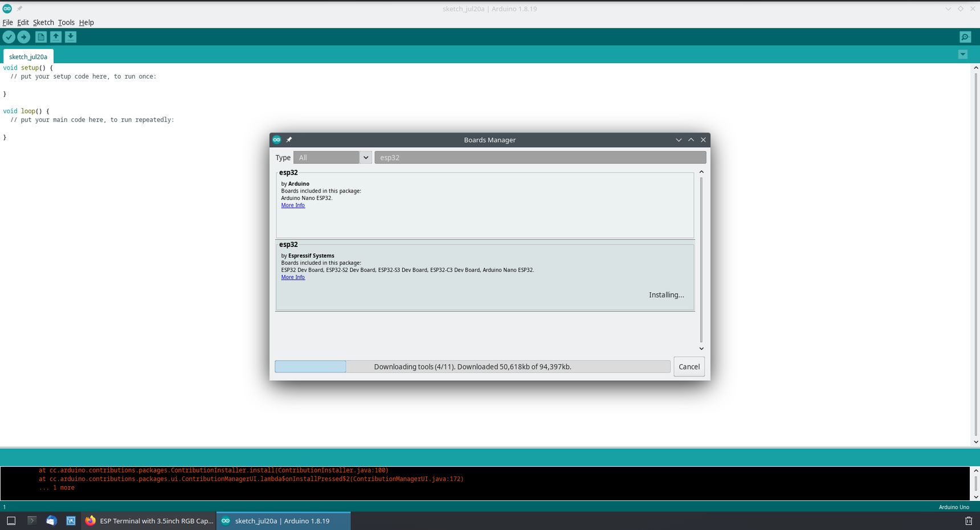
Task: Click the Arduino logo in the main title bar
Action: 7,9
